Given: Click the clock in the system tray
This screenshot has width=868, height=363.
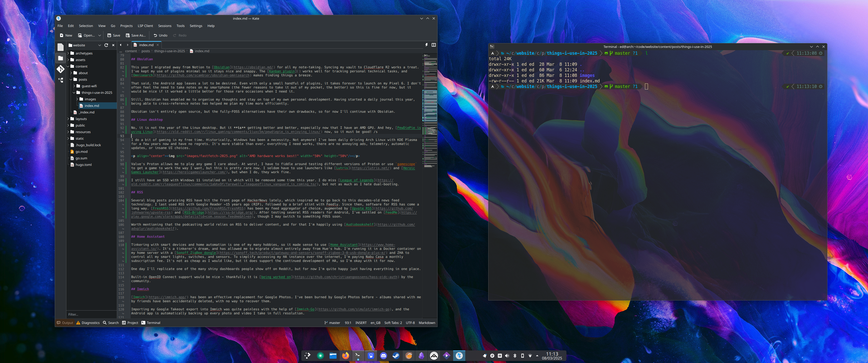Looking at the screenshot, I should pyautogui.click(x=552, y=356).
